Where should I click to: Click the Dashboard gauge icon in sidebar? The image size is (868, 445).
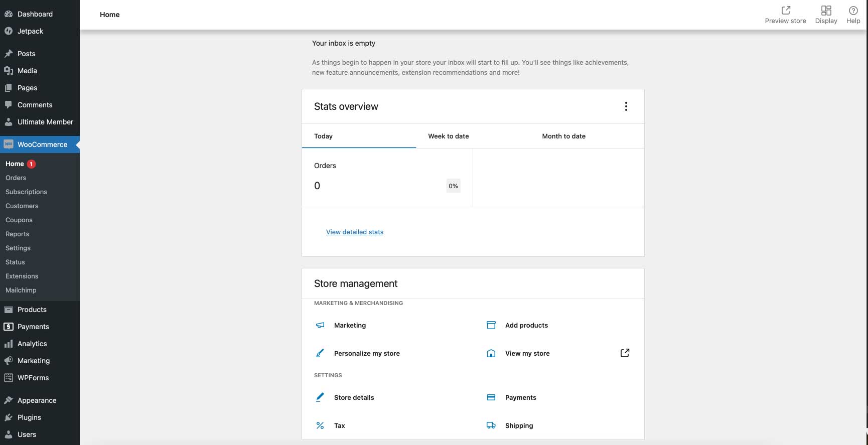[x=9, y=14]
